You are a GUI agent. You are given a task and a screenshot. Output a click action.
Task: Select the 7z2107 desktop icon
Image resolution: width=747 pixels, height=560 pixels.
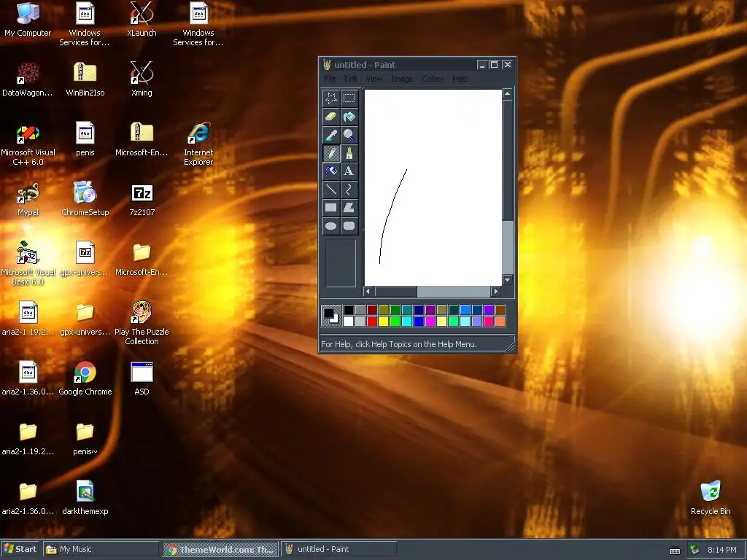[x=142, y=199]
